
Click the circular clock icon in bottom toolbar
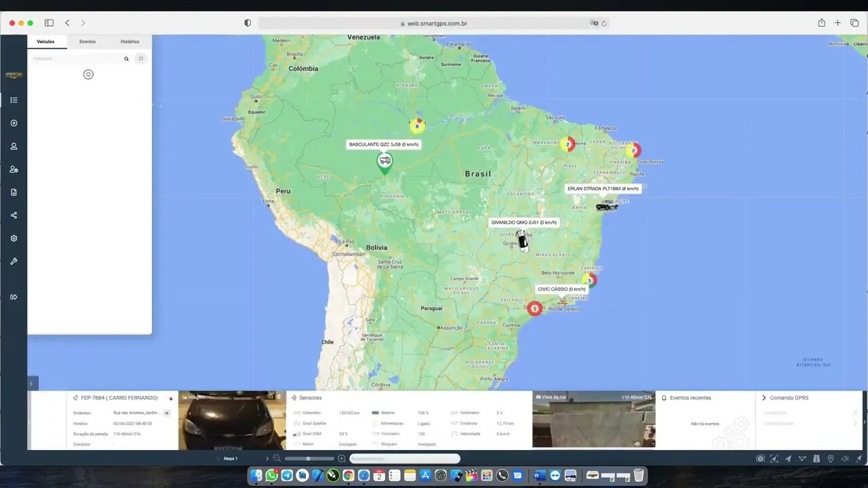coord(760,459)
